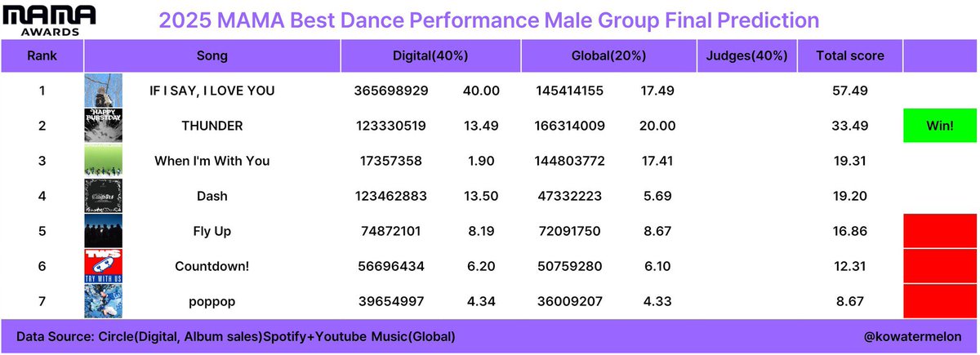The image size is (980, 355).
Task: Click the red cell in poppop row
Action: pyautogui.click(x=940, y=301)
